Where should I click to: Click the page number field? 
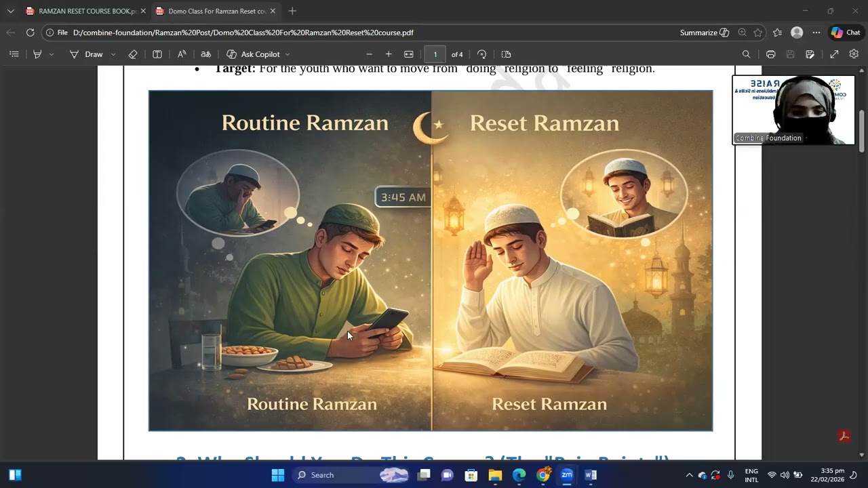435,54
